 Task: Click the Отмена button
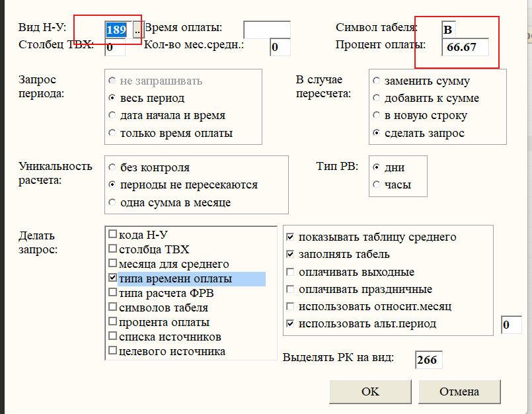(x=459, y=392)
